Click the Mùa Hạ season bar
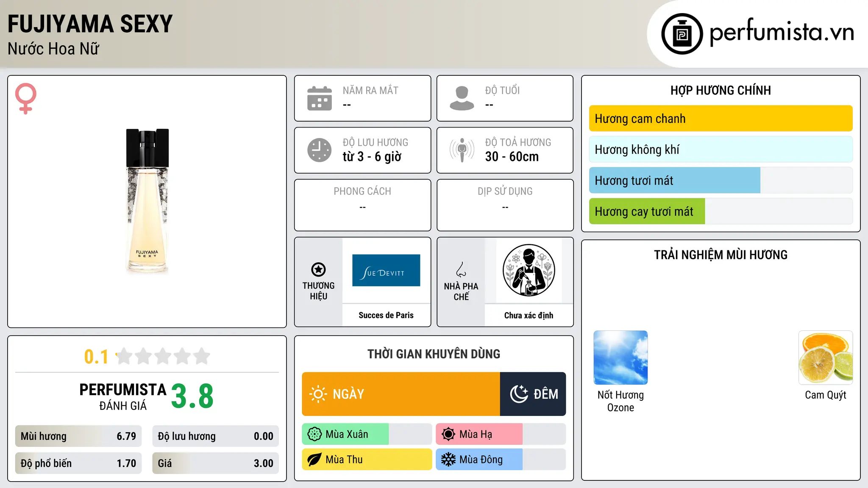The width and height of the screenshot is (868, 488). [x=501, y=434]
